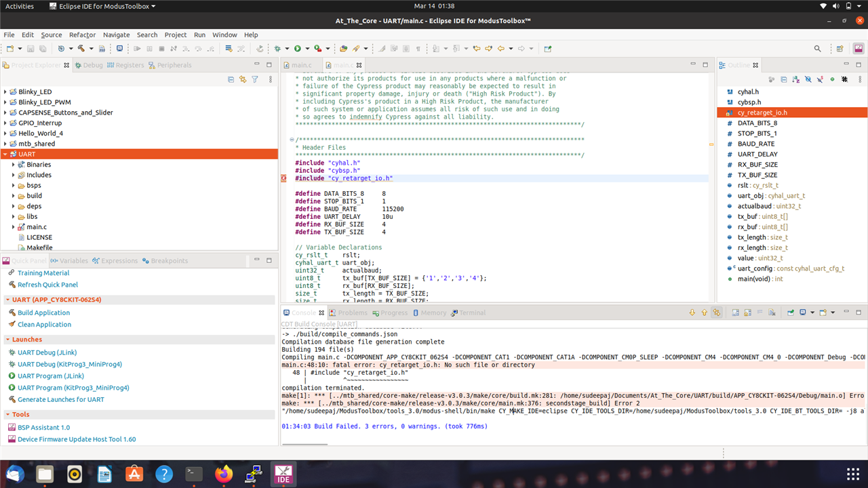Toggle Hide Non-Public Members green dot in Outline

pos(832,79)
